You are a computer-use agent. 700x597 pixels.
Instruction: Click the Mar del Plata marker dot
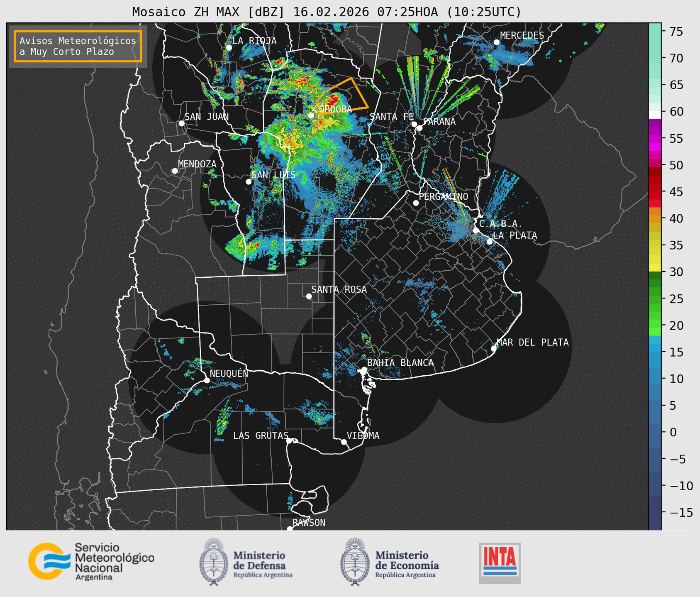tap(493, 349)
